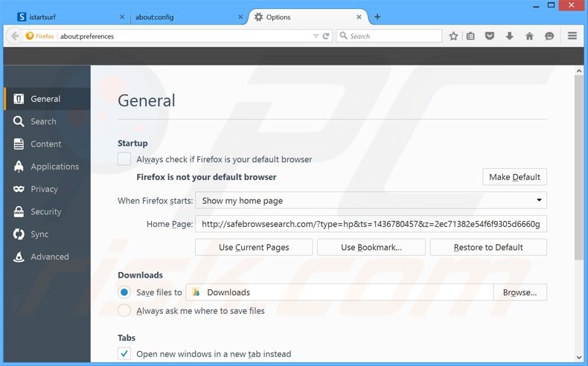
Task: Open the address bar history dropdown arrow
Action: click(316, 36)
